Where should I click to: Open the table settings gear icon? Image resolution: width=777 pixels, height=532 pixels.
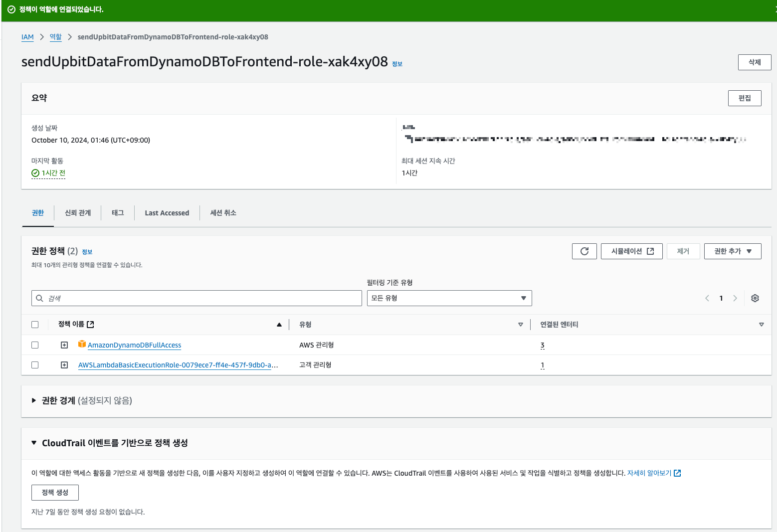pyautogui.click(x=755, y=298)
